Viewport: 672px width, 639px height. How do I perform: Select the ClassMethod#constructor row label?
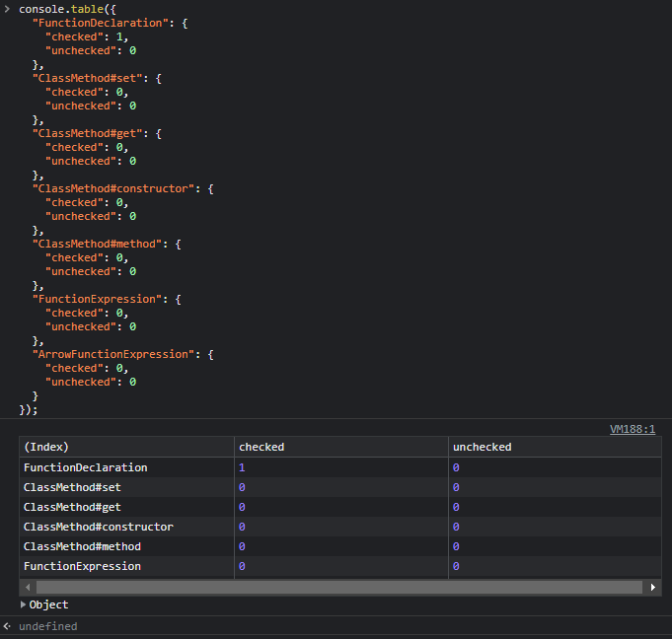(98, 527)
